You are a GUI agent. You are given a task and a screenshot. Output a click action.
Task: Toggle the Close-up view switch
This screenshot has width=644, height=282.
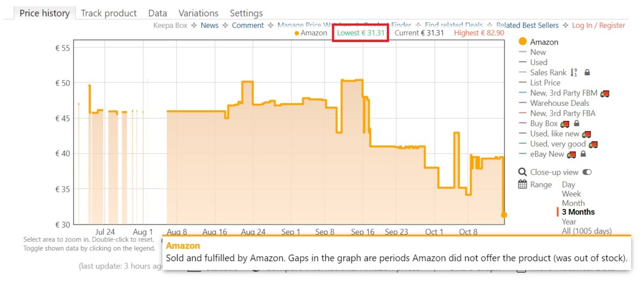pos(587,172)
